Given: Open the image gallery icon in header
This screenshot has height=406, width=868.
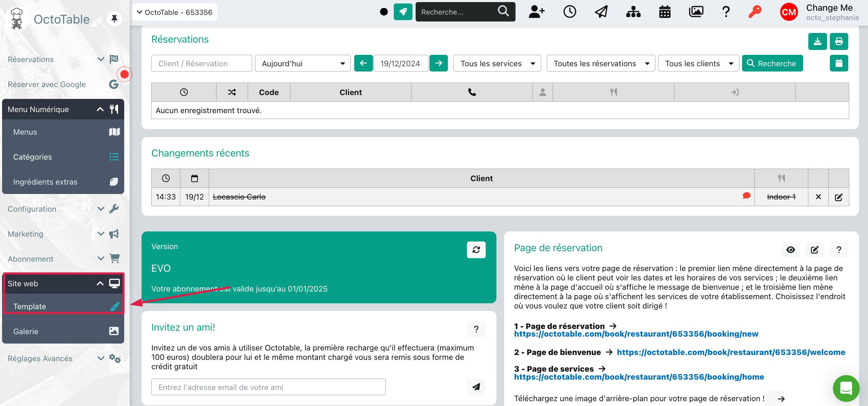Looking at the screenshot, I should (696, 12).
